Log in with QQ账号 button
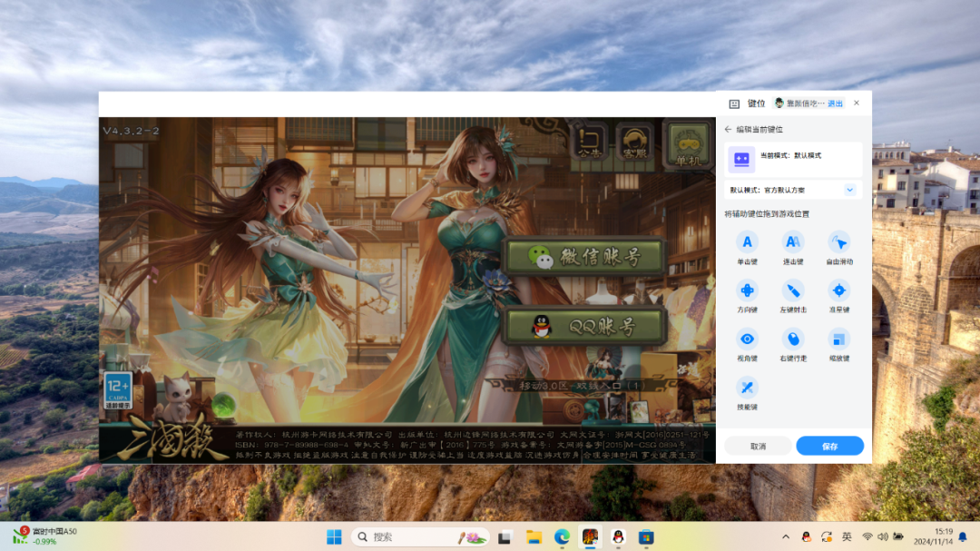Image resolution: width=980 pixels, height=551 pixels. click(585, 326)
